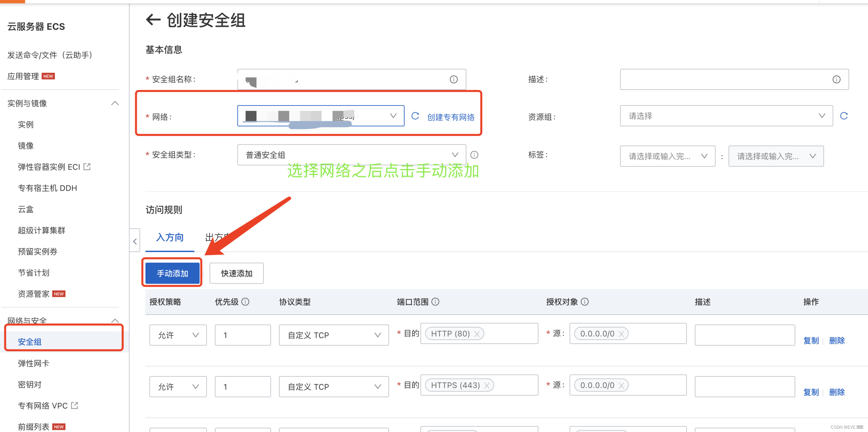Open 安全组 in the sidebar
Image resolution: width=868 pixels, height=432 pixels.
(30, 342)
